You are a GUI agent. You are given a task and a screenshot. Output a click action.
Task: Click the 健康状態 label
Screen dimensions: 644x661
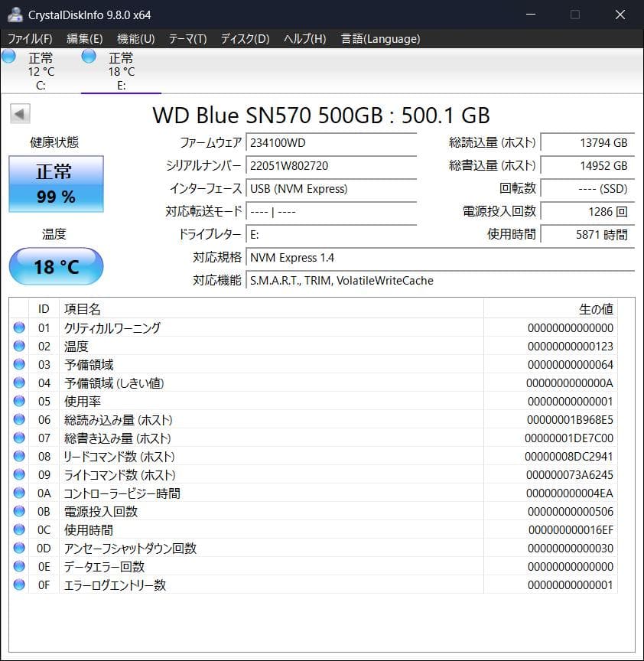54,142
